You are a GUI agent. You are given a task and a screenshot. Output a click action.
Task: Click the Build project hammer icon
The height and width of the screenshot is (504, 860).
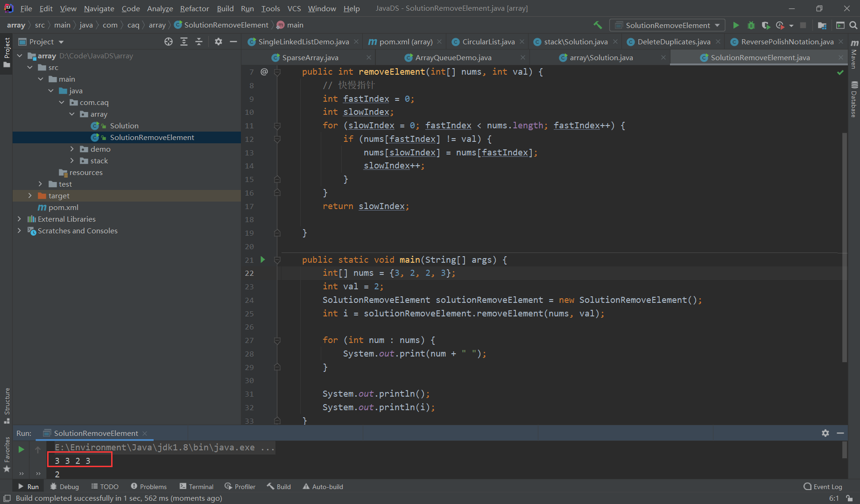(x=598, y=25)
